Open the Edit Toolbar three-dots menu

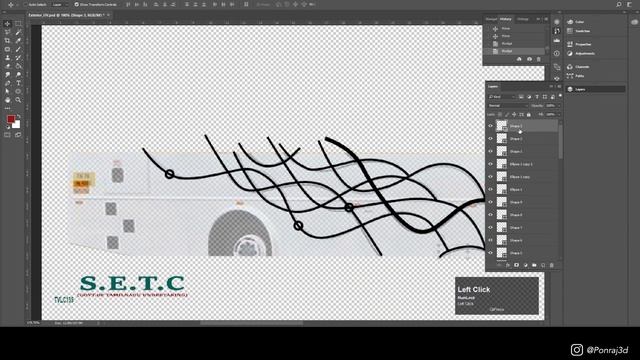(7, 109)
